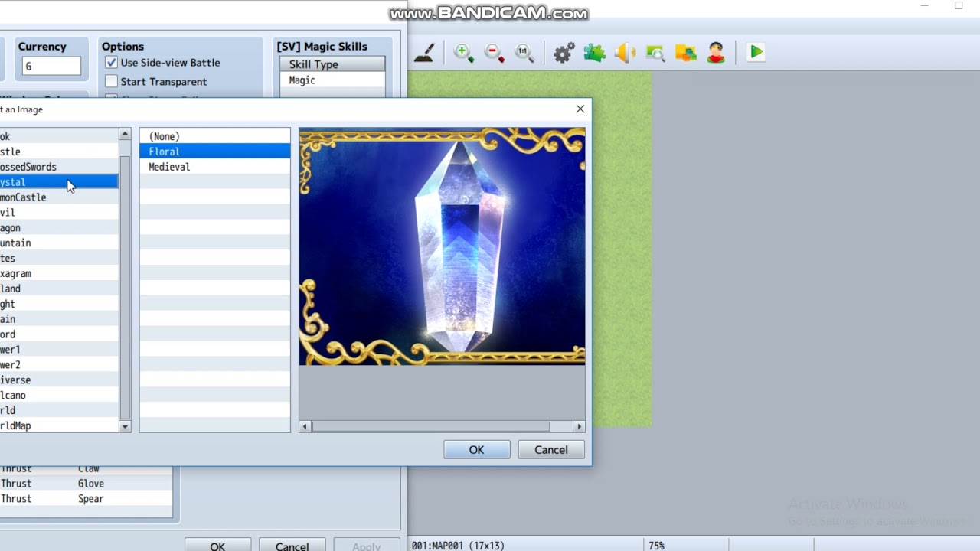Click the preview horizontal scrollbar thumb
This screenshot has width=980, height=551.
(430, 426)
